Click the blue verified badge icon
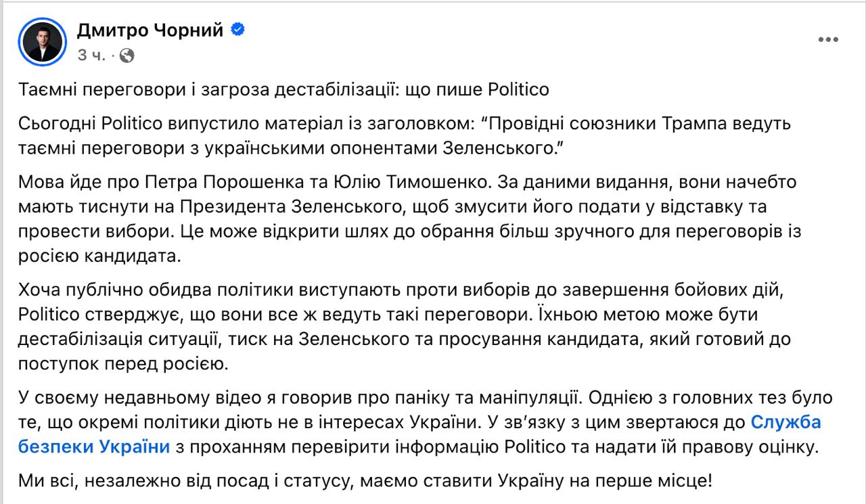866x504 pixels. [x=238, y=29]
